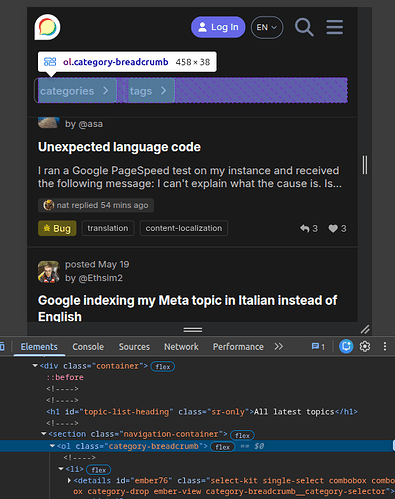Click the viewport bottom-edge resize handle
395x499 pixels.
coord(193,330)
